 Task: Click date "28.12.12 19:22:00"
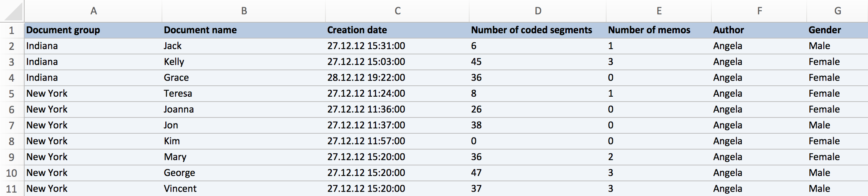click(366, 78)
